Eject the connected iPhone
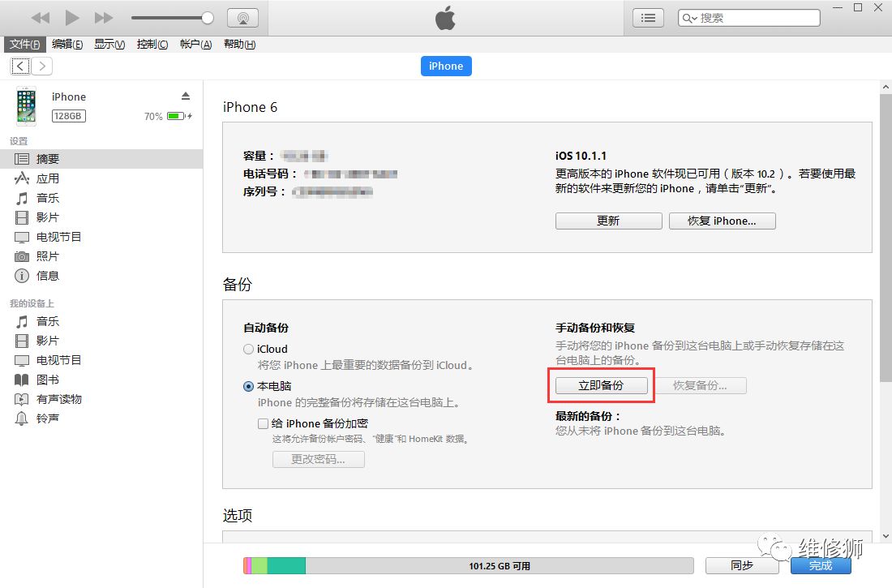The image size is (892, 588). click(x=184, y=96)
